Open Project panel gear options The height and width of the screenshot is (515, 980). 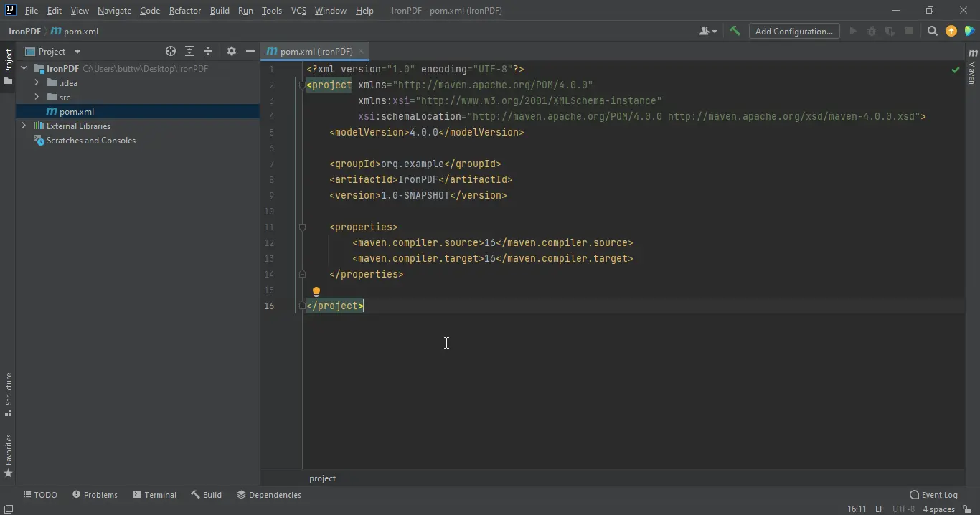(231, 51)
